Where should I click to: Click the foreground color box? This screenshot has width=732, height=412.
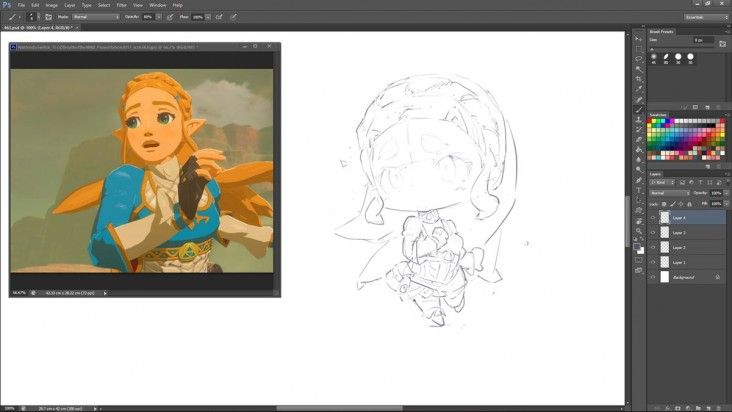636,247
